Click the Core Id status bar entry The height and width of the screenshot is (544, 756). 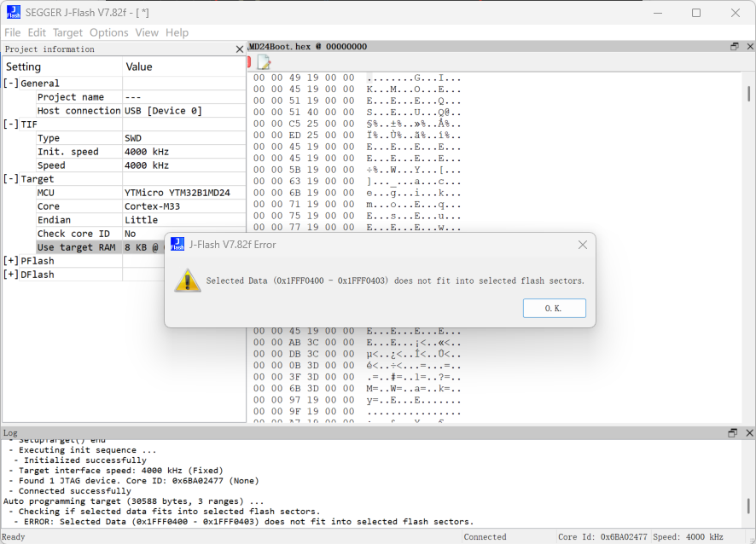click(x=602, y=537)
